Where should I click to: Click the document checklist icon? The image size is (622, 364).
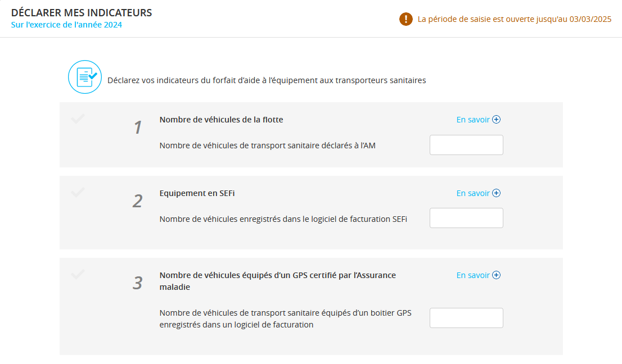point(85,77)
